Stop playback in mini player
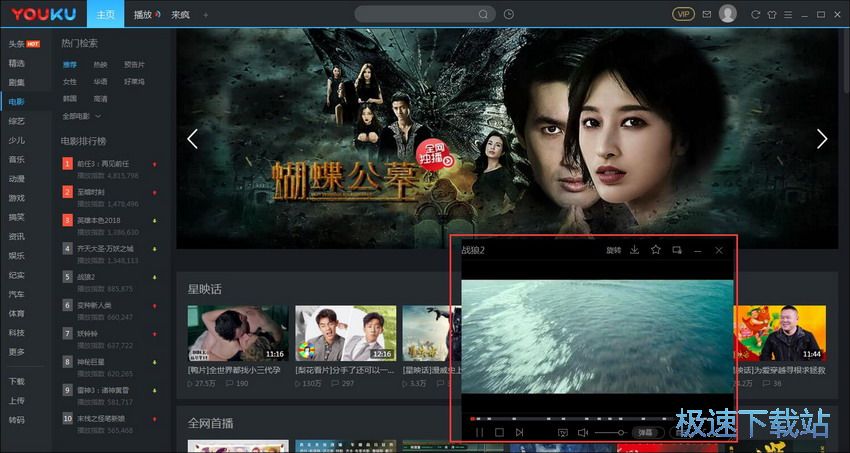 click(499, 432)
